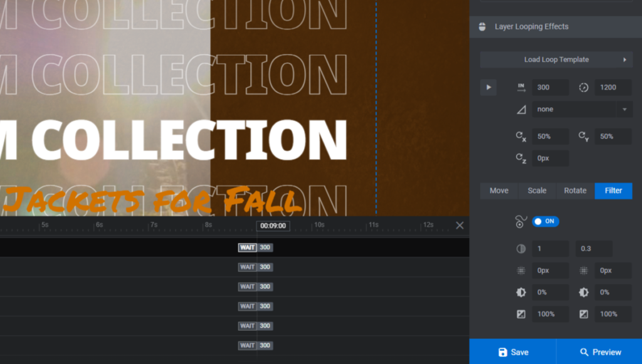The image size is (642, 364).
Task: Click the 00:09:00 timeline position marker
Action: coord(273,226)
